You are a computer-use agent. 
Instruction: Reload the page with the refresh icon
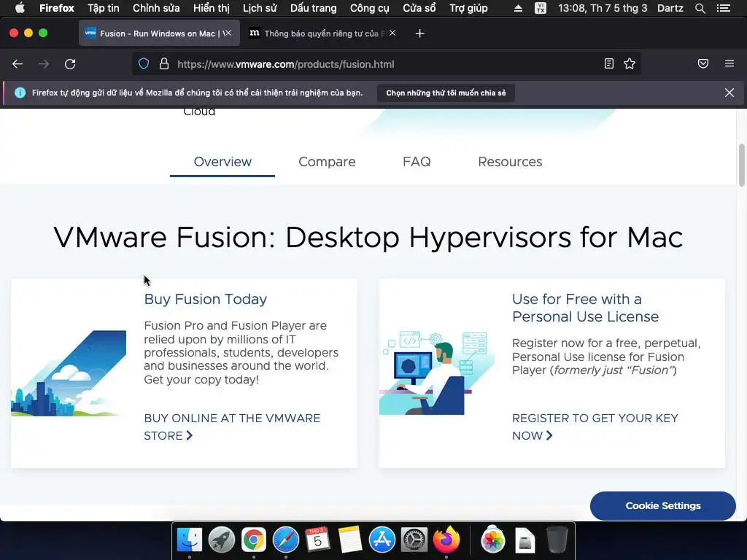coord(70,64)
